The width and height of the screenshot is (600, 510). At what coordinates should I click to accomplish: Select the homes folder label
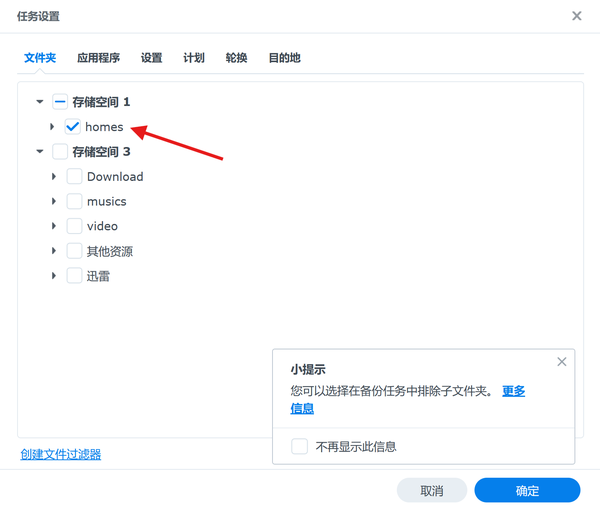coord(104,127)
